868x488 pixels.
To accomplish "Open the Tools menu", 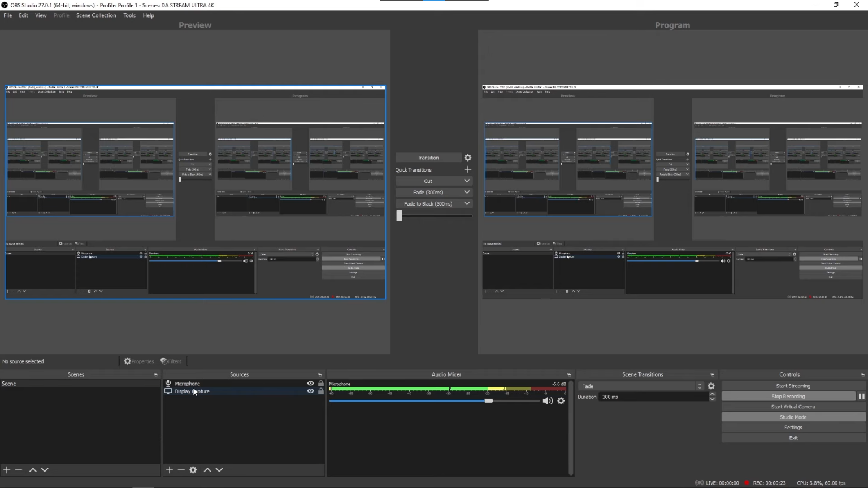I will tap(129, 15).
